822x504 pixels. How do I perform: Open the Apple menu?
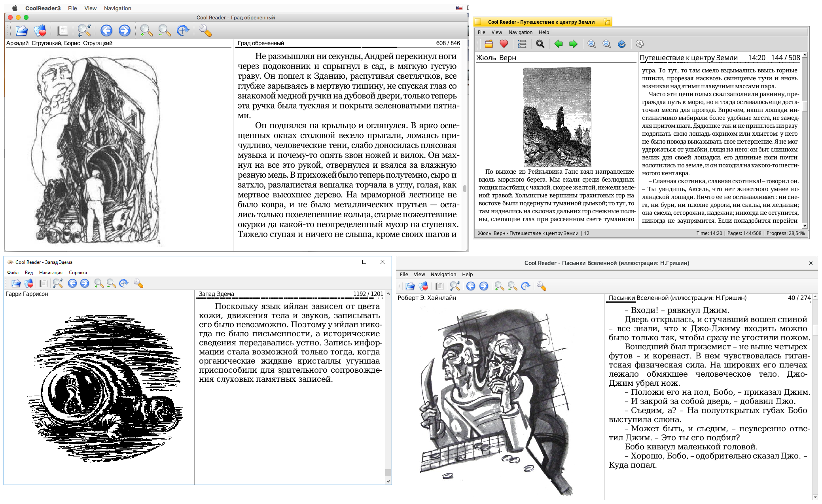pyautogui.click(x=15, y=8)
